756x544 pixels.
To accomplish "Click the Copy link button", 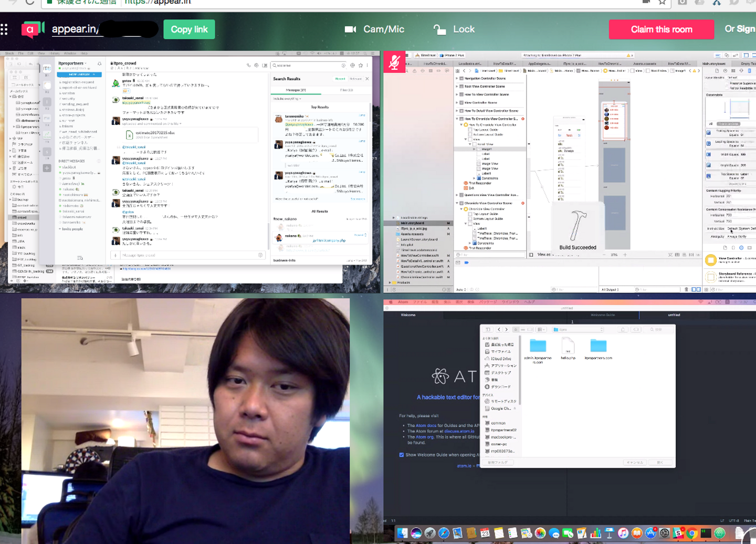I will [189, 29].
